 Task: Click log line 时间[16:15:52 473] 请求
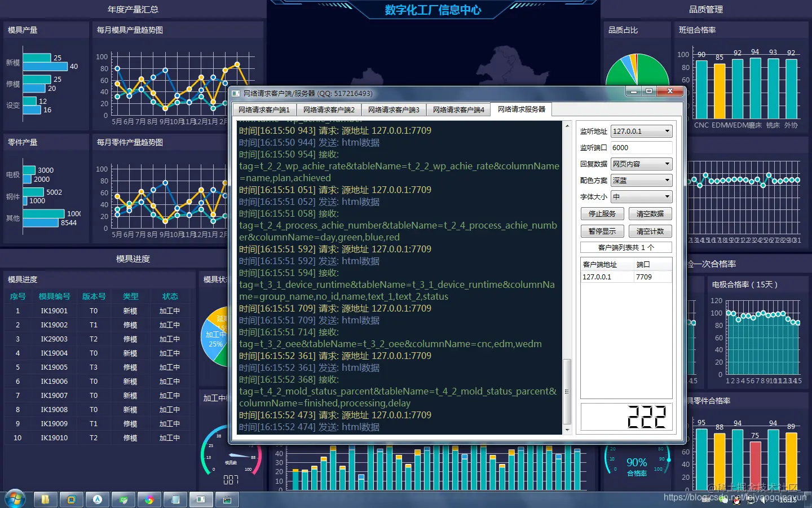pos(335,415)
